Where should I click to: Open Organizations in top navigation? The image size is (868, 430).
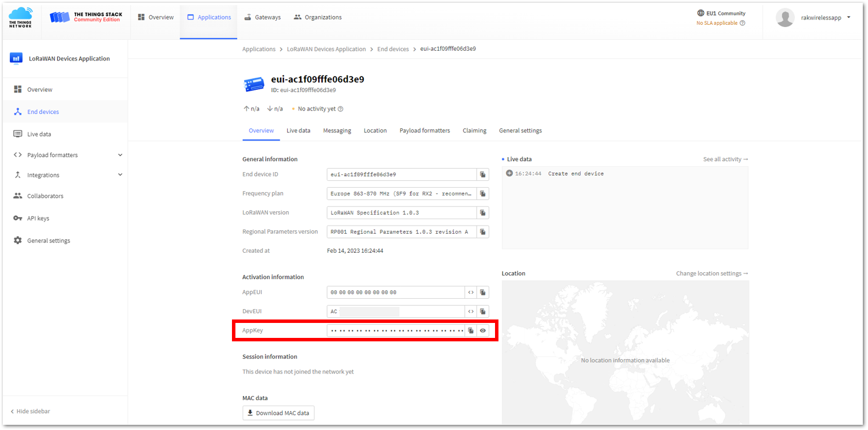(318, 17)
